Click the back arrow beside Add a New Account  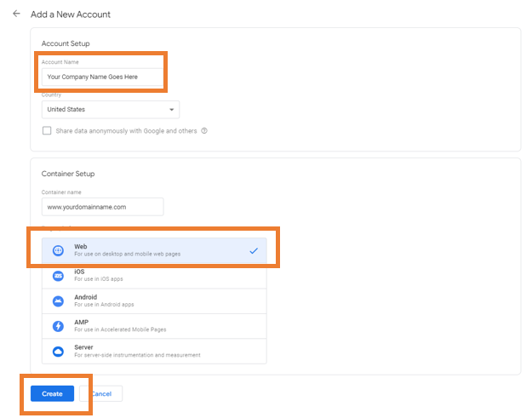[x=16, y=14]
